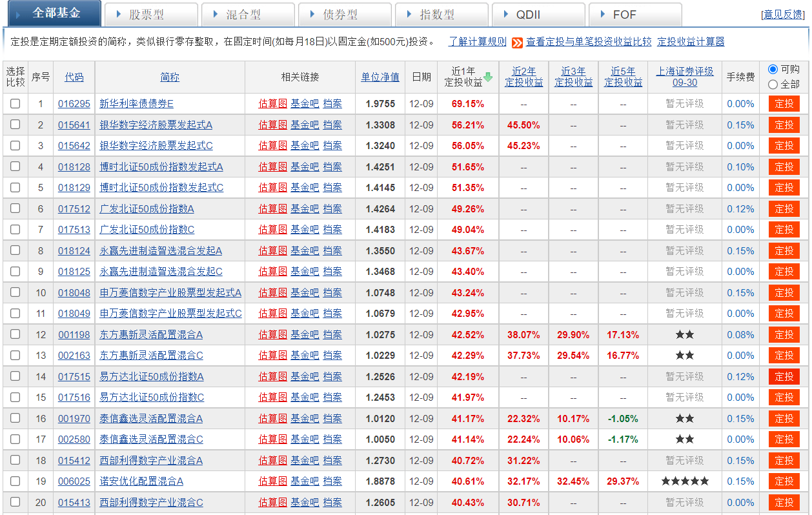The height and width of the screenshot is (515, 812).
Task: Open the QDII tab
Action: [537, 14]
